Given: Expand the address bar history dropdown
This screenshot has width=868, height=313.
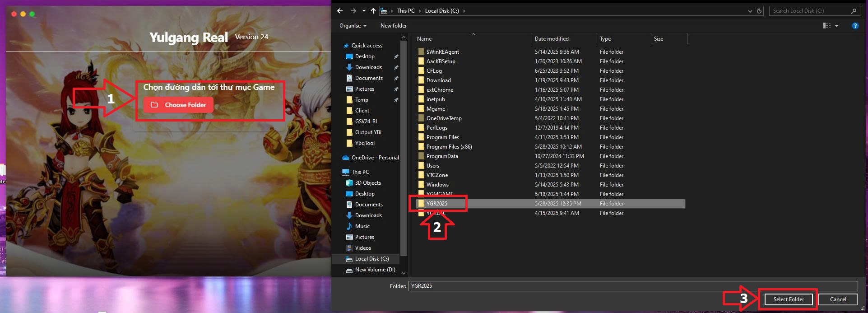Looking at the screenshot, I should (x=750, y=11).
